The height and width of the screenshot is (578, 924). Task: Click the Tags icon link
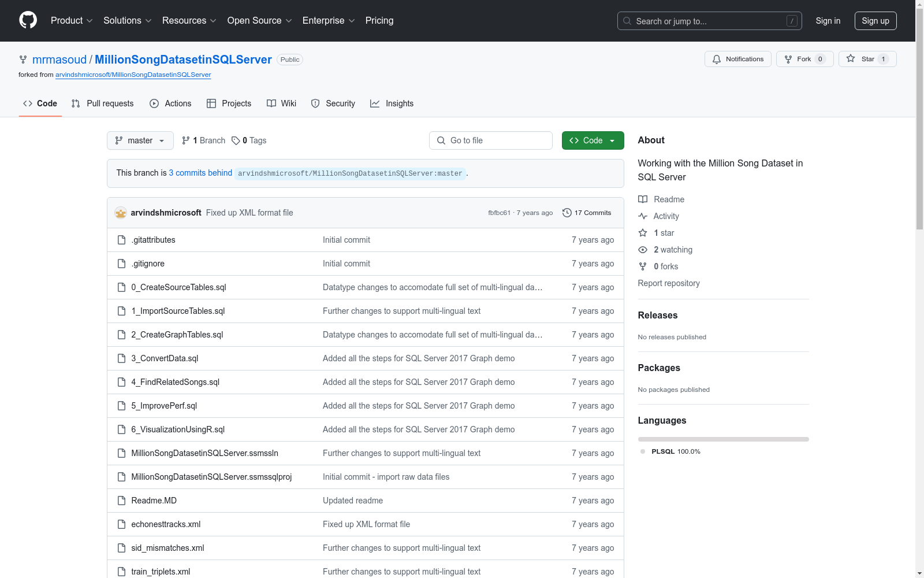tap(236, 140)
